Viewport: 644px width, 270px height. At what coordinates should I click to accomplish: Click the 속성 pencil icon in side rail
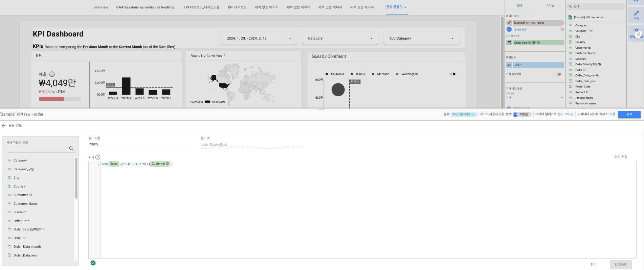(637, 13)
